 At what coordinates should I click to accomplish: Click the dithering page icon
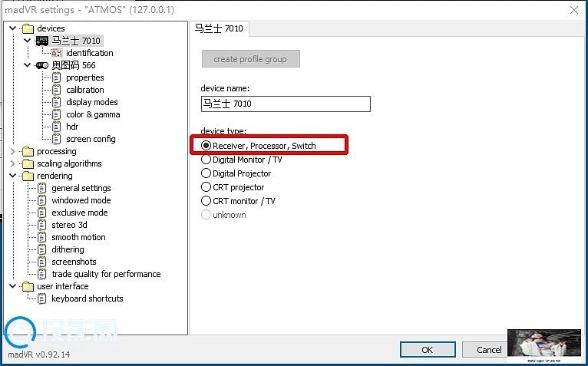click(42, 249)
